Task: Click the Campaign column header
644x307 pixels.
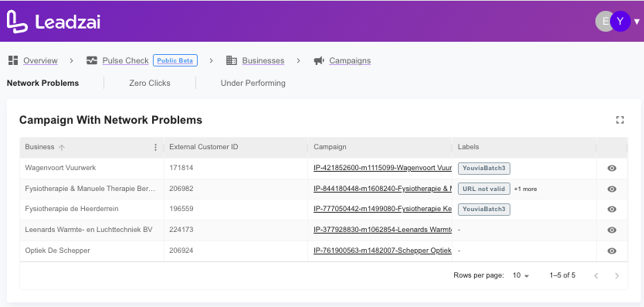Action: (330, 147)
